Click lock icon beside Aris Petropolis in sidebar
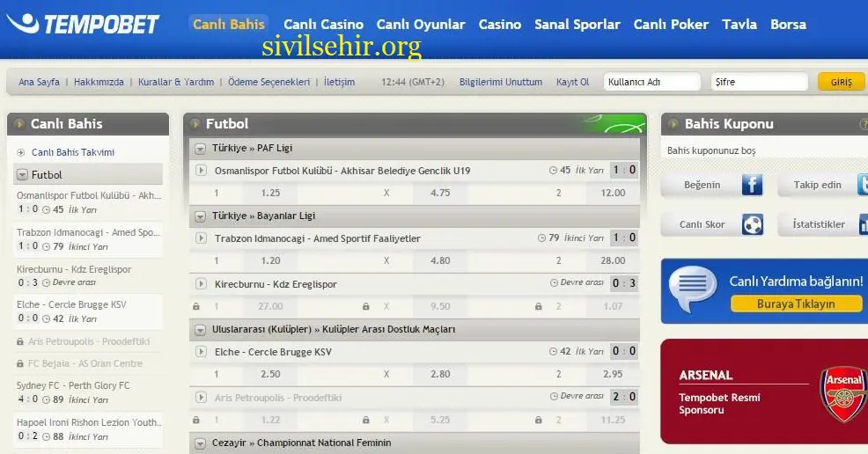Image resolution: width=868 pixels, height=454 pixels. point(20,341)
